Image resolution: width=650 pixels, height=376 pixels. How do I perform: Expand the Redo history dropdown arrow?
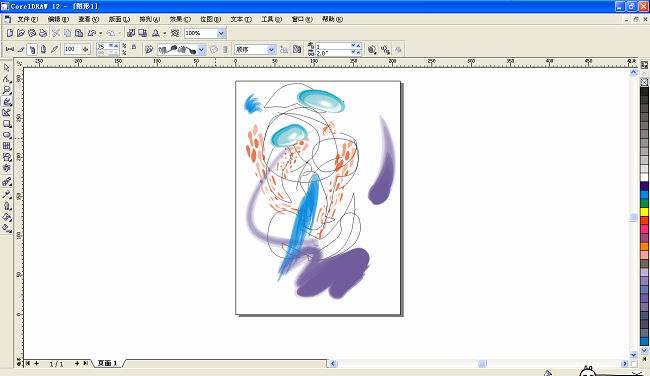tap(120, 33)
